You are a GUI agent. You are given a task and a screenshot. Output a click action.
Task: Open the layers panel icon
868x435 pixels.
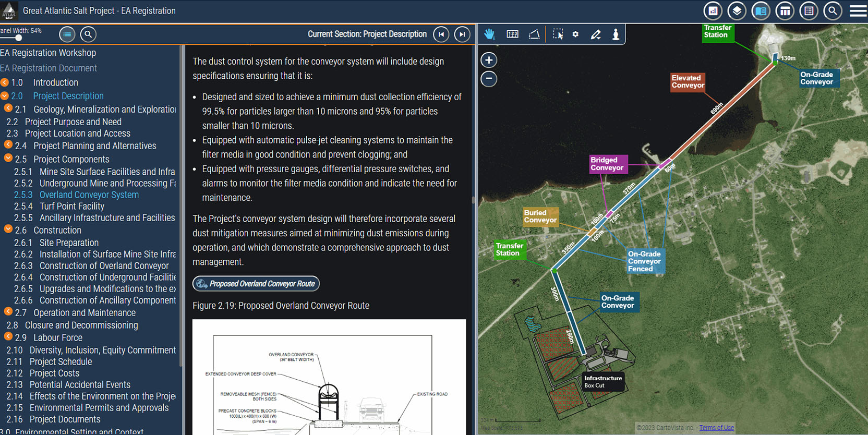737,11
